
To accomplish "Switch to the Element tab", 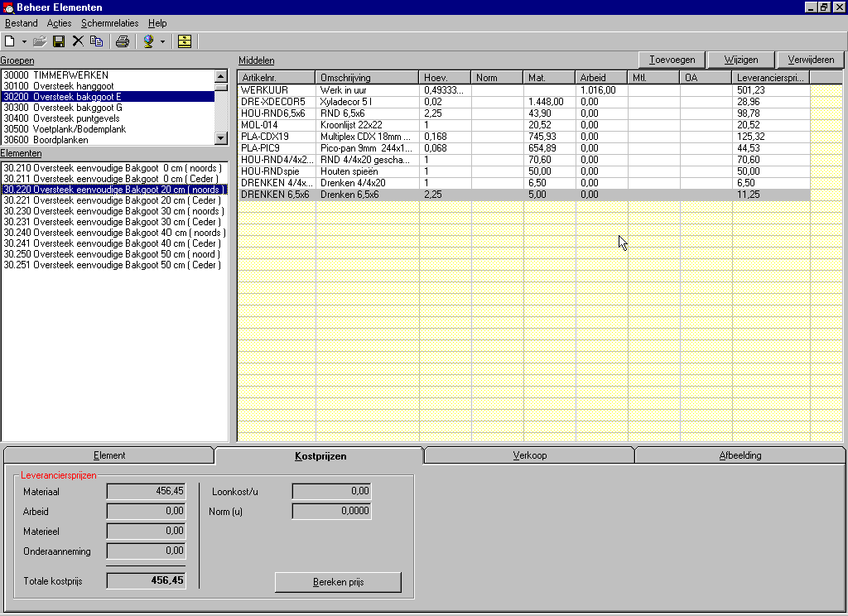I will pos(109,455).
